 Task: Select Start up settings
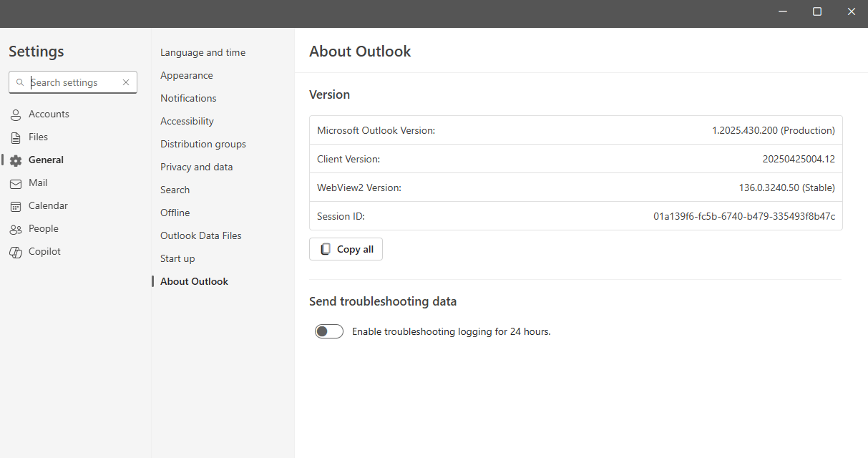[x=177, y=258]
